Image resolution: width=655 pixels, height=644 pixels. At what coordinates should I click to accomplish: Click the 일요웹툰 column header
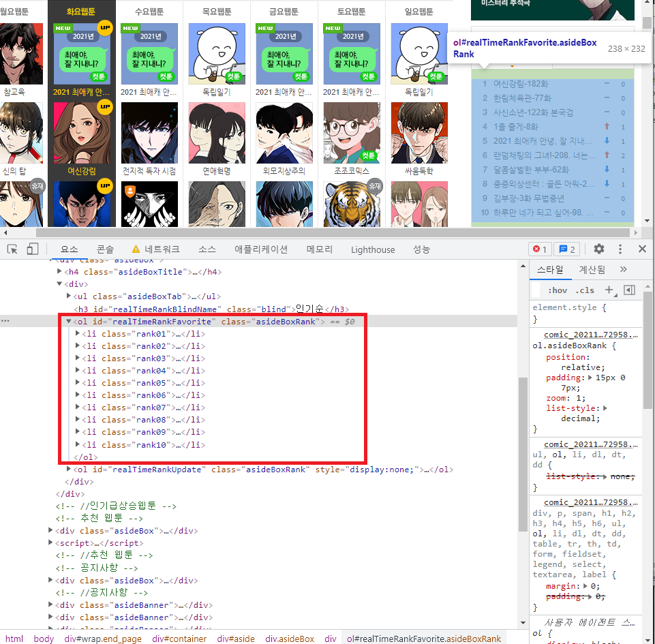point(419,12)
